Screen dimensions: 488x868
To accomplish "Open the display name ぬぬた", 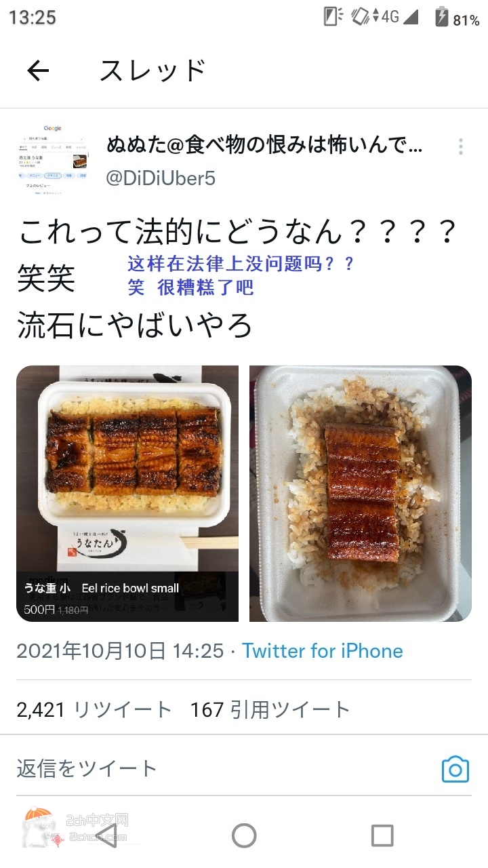I will [264, 145].
